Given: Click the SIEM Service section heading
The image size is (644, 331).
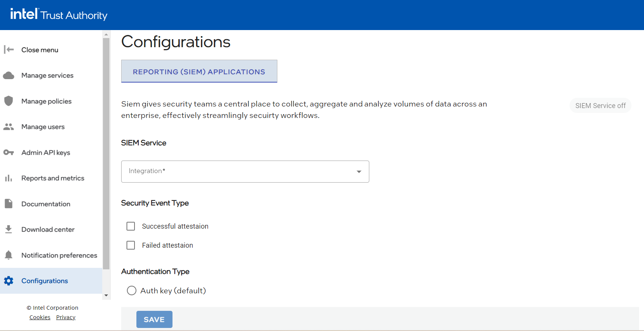Looking at the screenshot, I should 144,143.
